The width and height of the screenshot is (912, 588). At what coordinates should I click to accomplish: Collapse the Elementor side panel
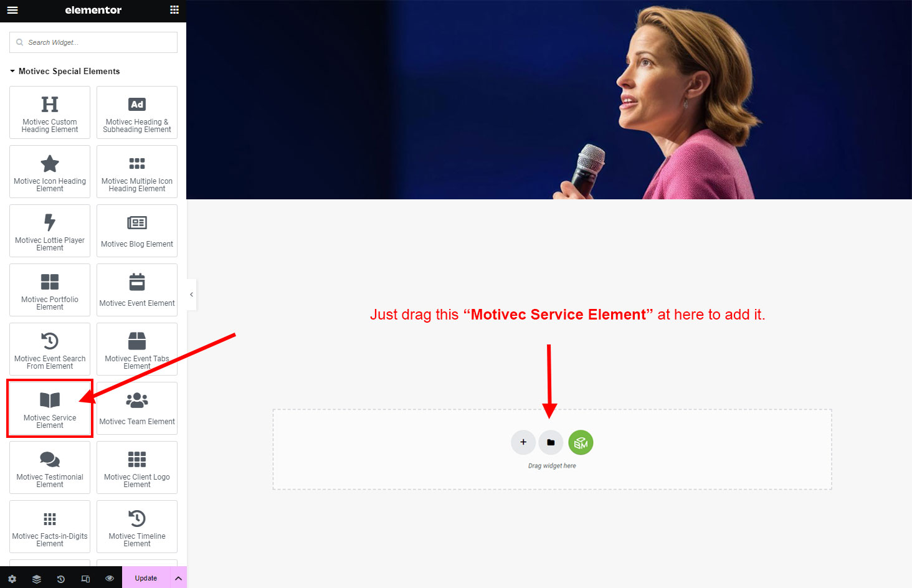coord(191,295)
